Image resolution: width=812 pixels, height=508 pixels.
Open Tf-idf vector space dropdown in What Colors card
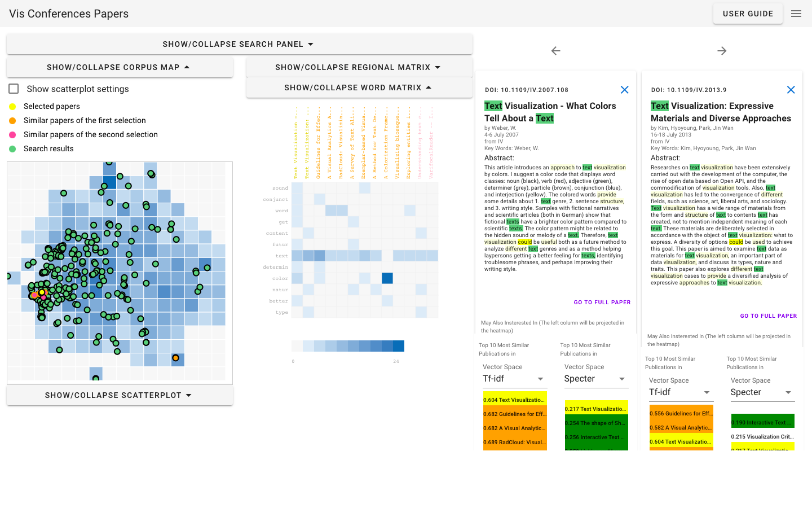514,379
